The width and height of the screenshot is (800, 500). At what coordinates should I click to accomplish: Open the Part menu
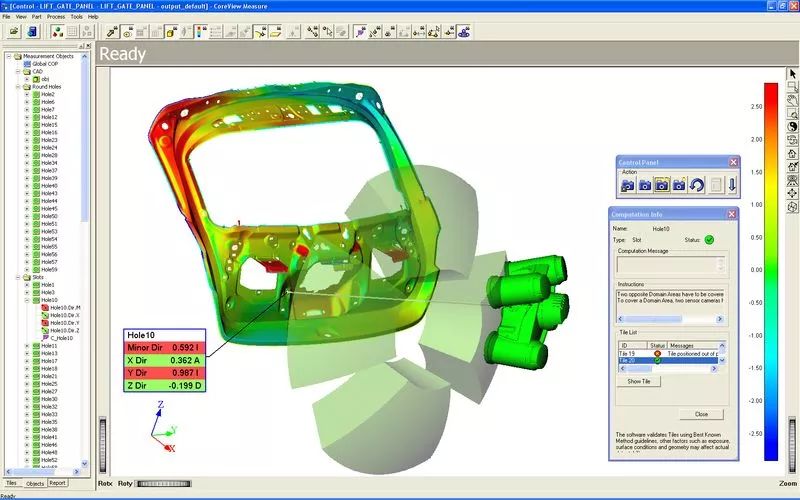pyautogui.click(x=36, y=17)
